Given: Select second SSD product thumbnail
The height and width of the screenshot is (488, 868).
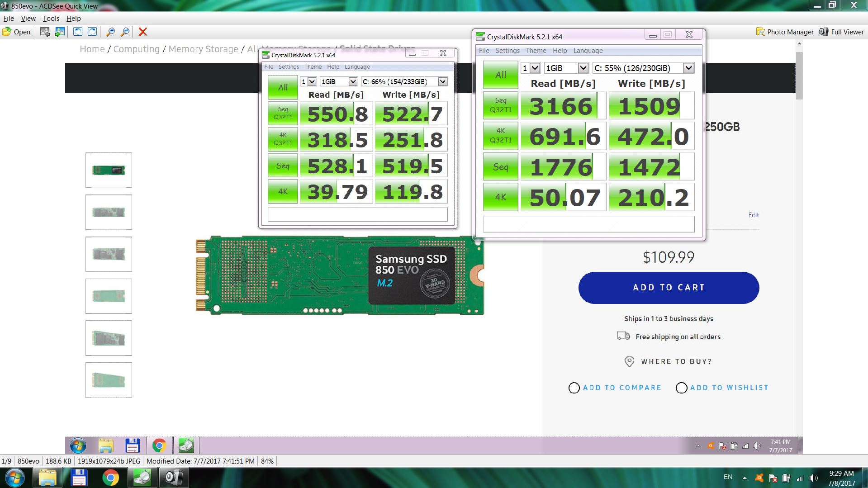Looking at the screenshot, I should pos(109,212).
